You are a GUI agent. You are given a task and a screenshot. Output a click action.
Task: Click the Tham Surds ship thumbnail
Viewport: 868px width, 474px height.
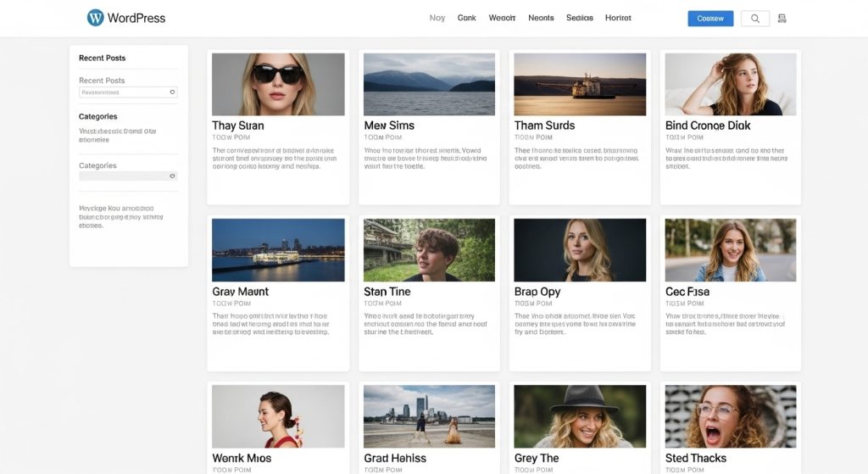[x=580, y=84]
